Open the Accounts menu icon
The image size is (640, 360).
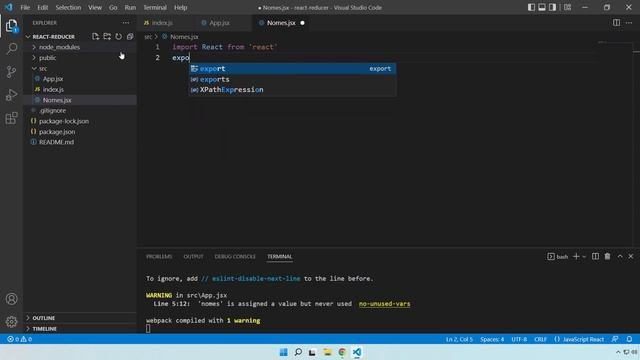(x=11, y=299)
